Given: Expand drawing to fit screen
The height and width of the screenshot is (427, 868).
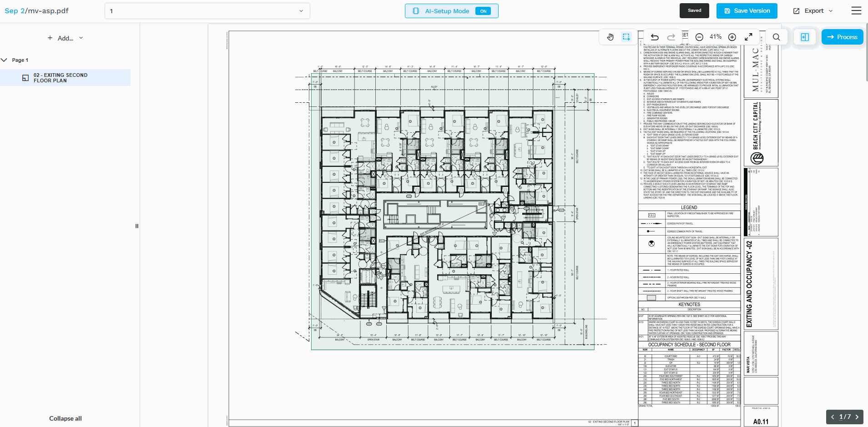Looking at the screenshot, I should 748,37.
